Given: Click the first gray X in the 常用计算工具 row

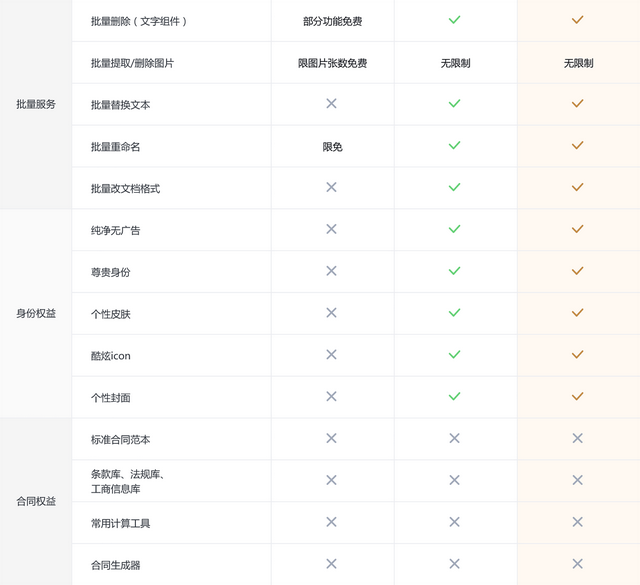Looking at the screenshot, I should pos(331,522).
